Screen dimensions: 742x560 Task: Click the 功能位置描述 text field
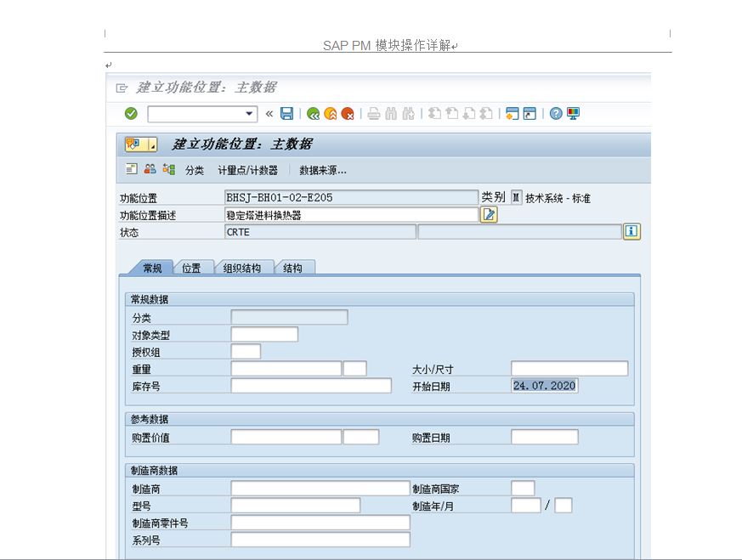(352, 215)
